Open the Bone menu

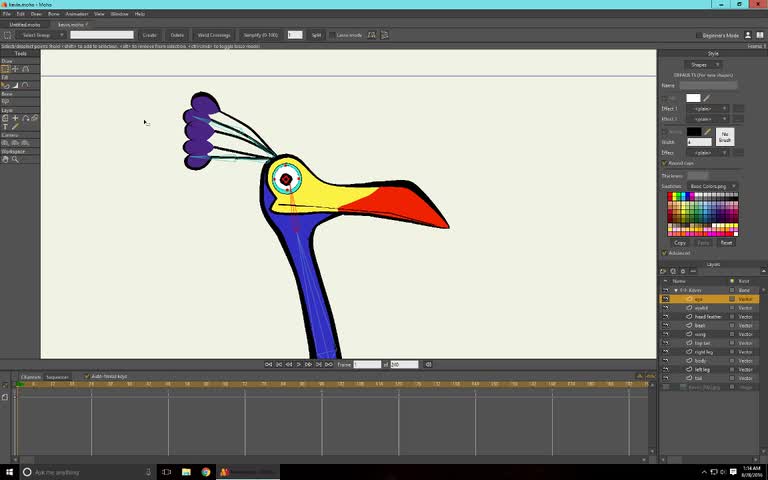pyautogui.click(x=53, y=14)
